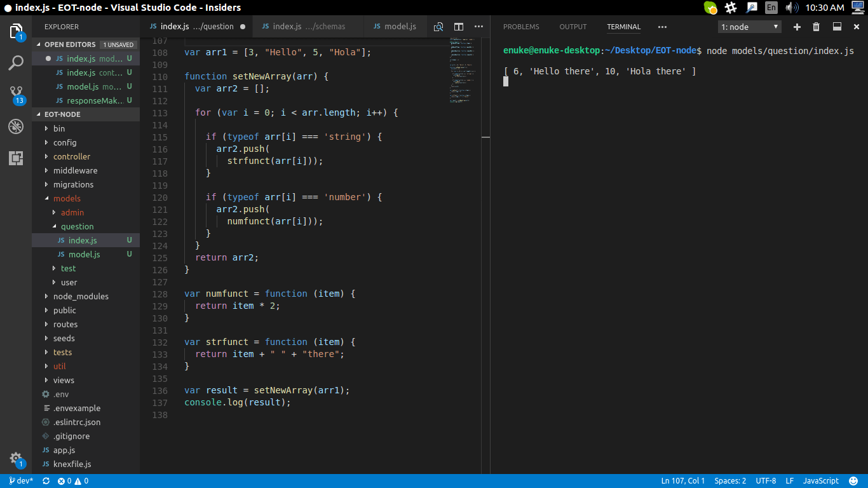Collapse the models folder
The height and width of the screenshot is (488, 868).
tap(86, 198)
